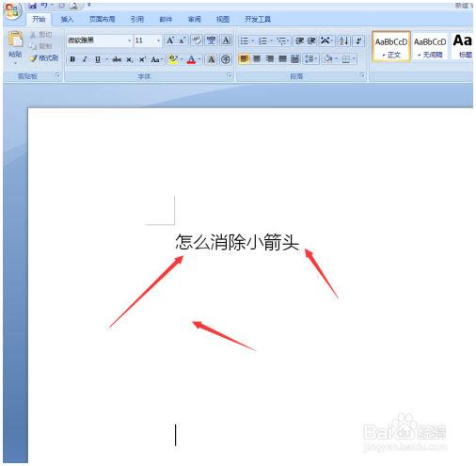The height and width of the screenshot is (466, 476).
Task: Click the Office button logo
Action: [x=12, y=11]
